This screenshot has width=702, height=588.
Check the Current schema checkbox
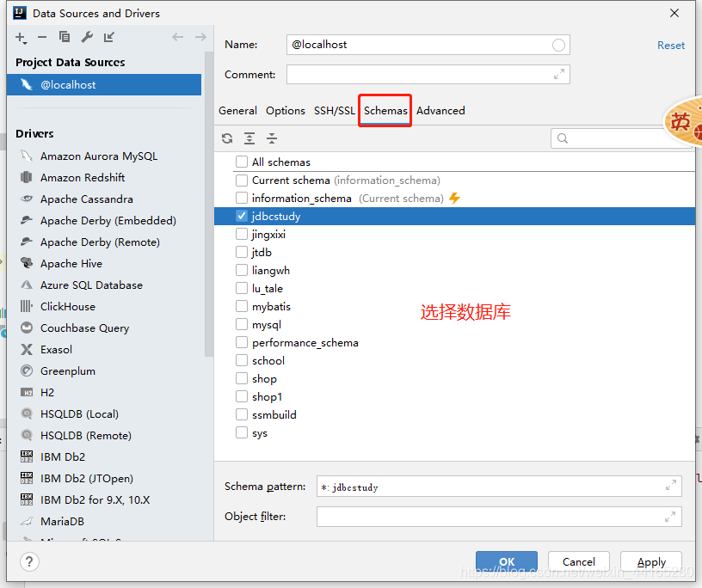point(242,180)
